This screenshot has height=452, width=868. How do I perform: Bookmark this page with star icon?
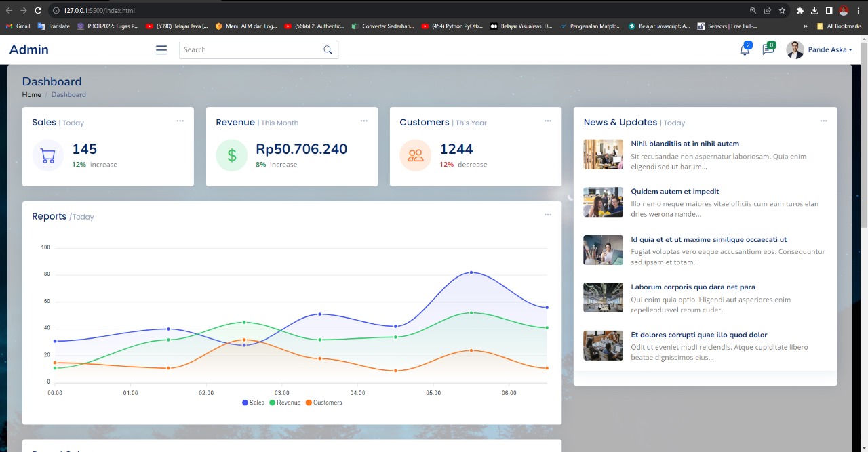[x=782, y=10]
